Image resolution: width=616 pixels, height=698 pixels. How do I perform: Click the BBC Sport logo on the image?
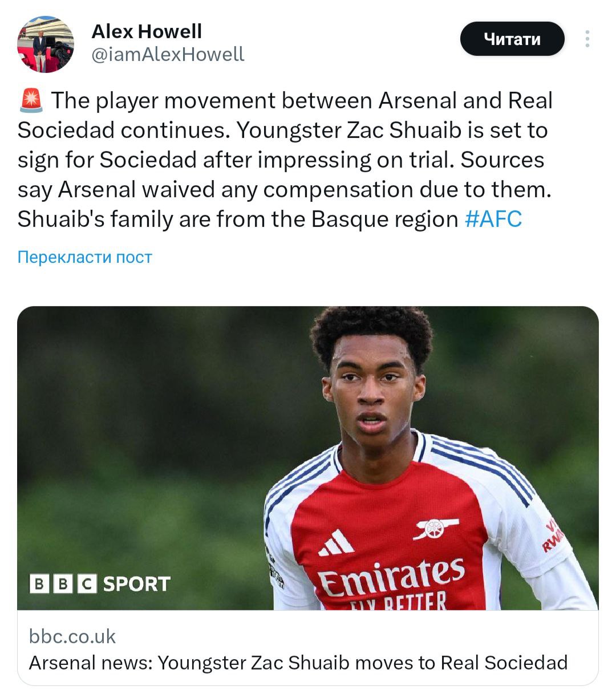pos(100,583)
